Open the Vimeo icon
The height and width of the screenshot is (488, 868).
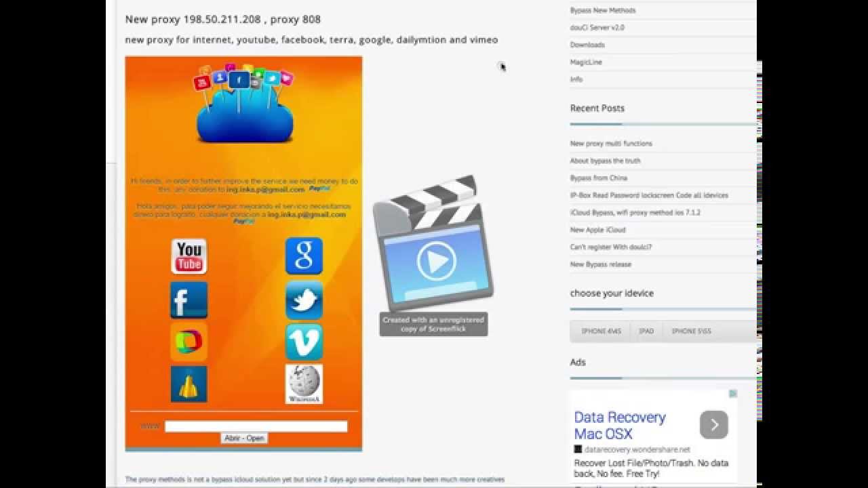(x=304, y=342)
